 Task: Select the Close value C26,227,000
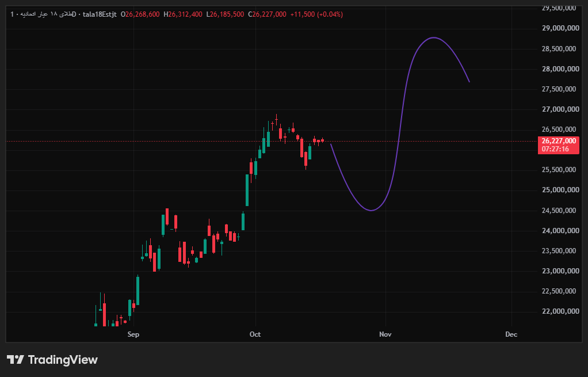point(267,14)
